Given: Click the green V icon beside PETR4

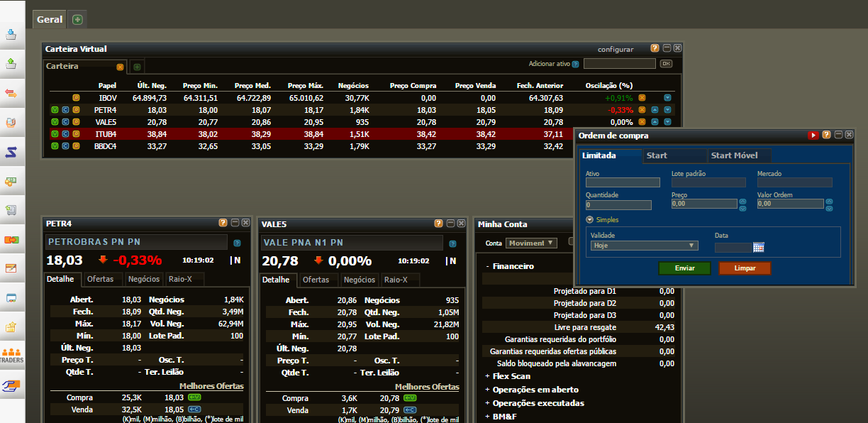Looking at the screenshot, I should click(55, 110).
